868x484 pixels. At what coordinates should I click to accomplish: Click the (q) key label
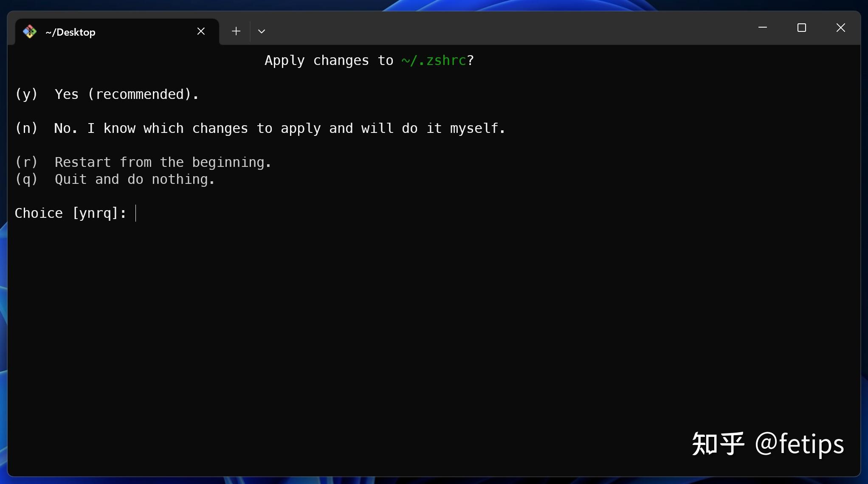pos(26,179)
